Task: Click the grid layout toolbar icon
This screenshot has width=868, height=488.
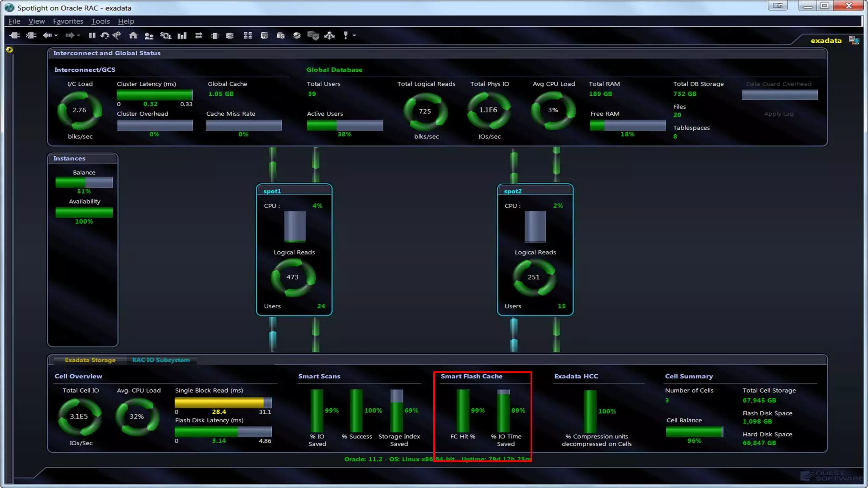Action: (248, 36)
